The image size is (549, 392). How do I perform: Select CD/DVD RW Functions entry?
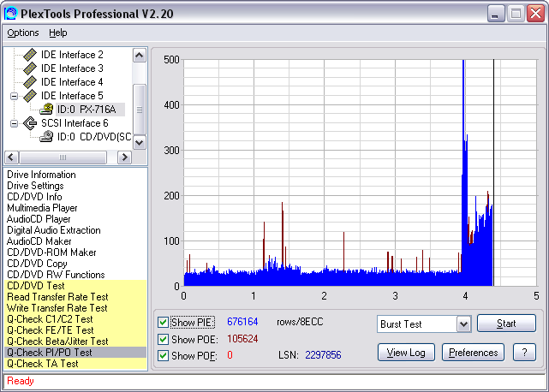[75, 275]
